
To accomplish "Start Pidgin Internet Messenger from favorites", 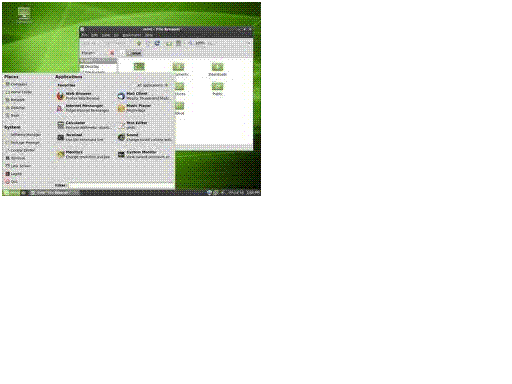I will coord(82,108).
